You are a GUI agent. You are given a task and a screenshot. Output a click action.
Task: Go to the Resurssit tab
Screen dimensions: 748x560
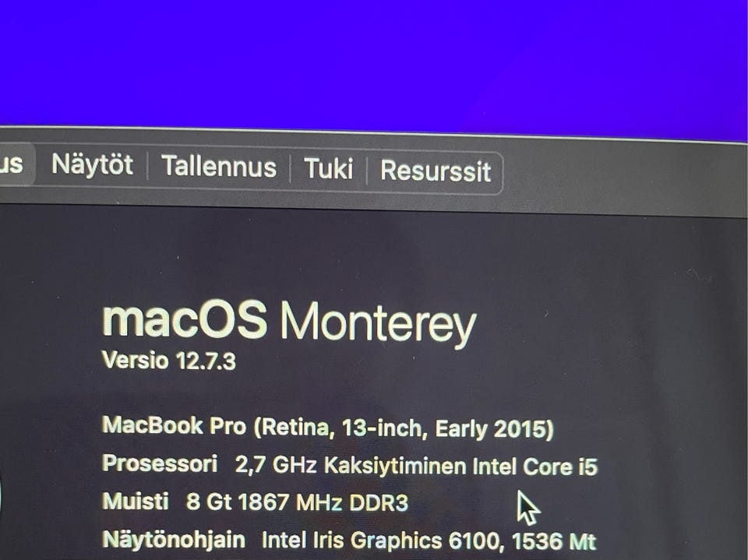[435, 171]
